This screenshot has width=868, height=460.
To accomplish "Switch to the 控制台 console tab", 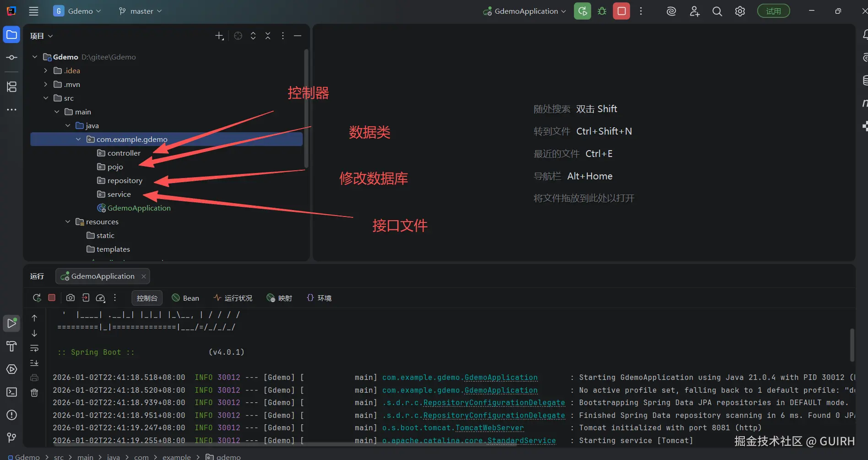I will pyautogui.click(x=147, y=298).
